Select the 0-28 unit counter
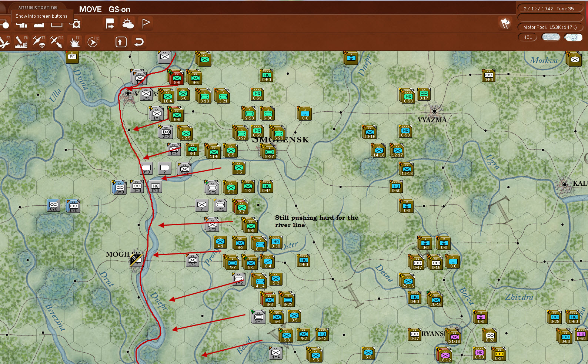Viewport: 588px width, 364px height. [x=490, y=336]
